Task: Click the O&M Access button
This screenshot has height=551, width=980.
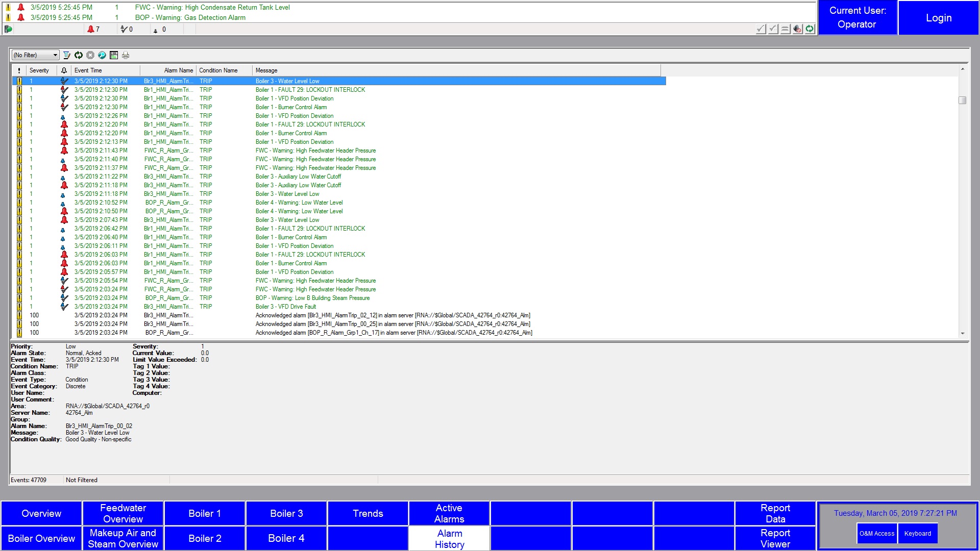Action: 876,534
